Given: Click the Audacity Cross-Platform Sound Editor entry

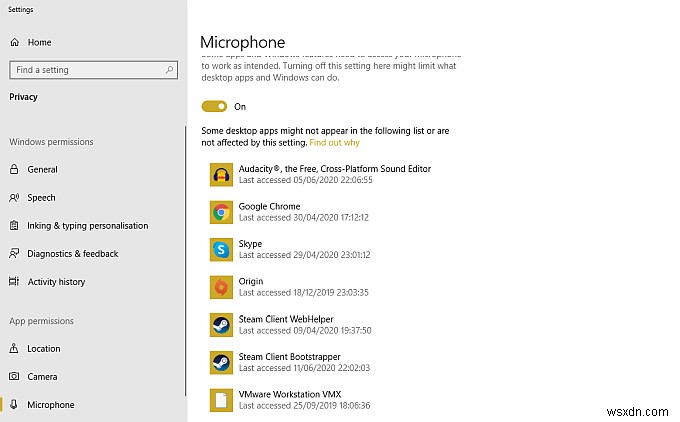Looking at the screenshot, I should (335, 169).
